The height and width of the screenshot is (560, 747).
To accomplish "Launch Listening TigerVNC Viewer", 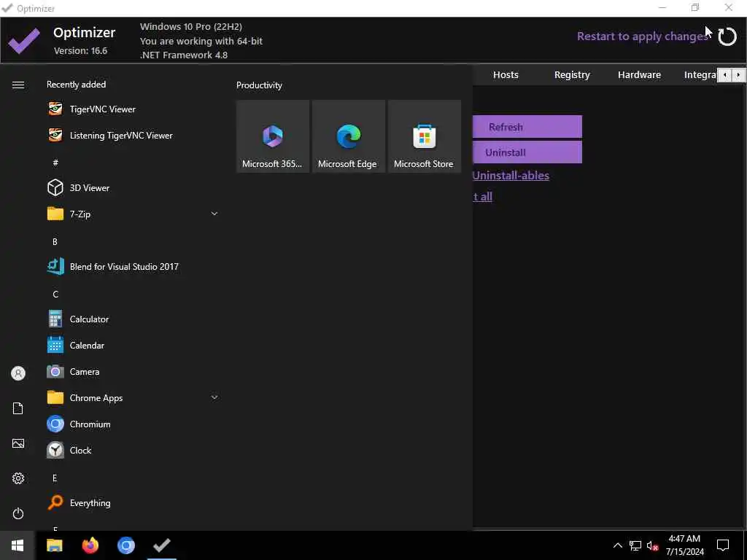I will [133, 135].
